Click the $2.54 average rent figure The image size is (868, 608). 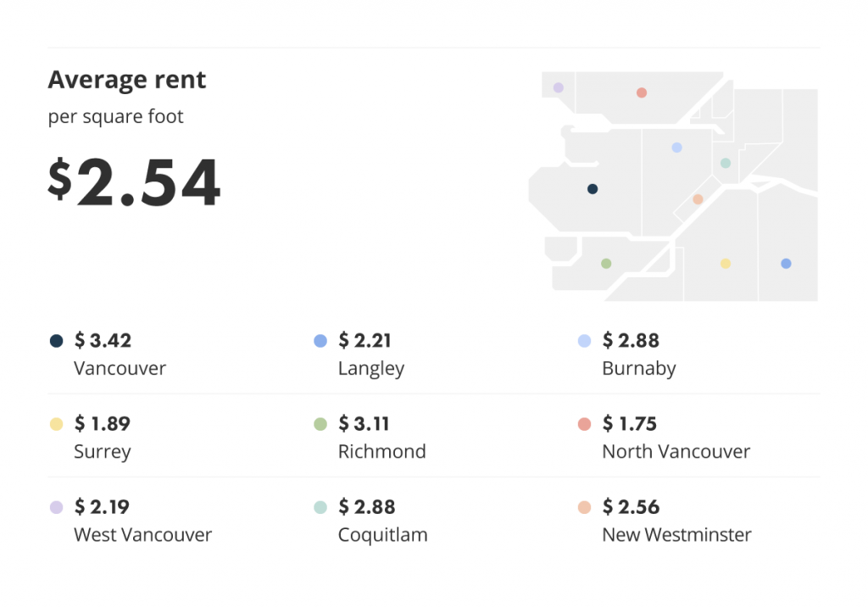[135, 181]
